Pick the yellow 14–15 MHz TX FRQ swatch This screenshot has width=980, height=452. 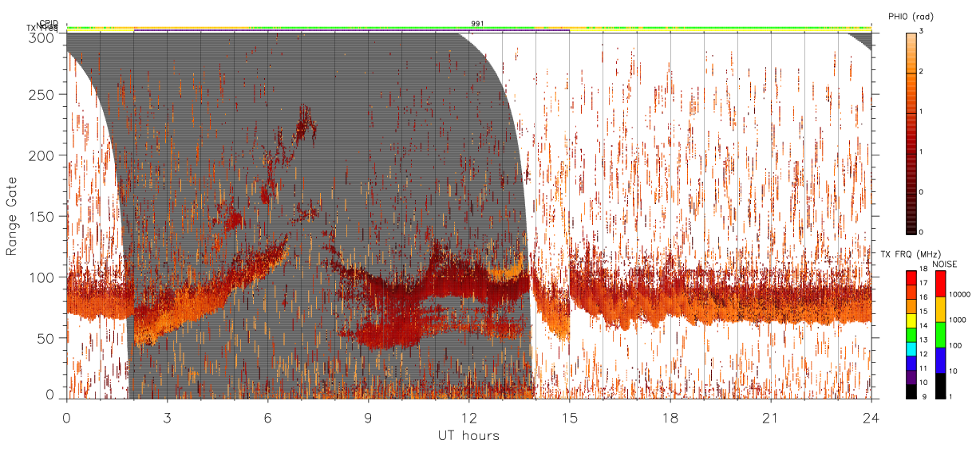(911, 320)
